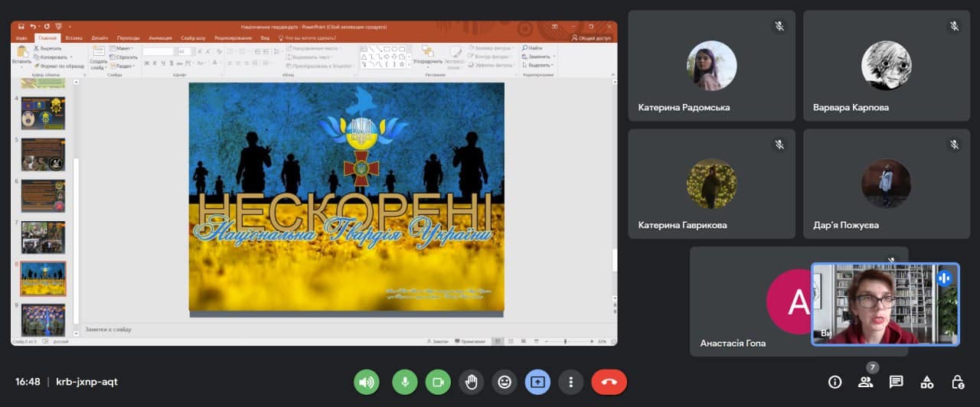The width and height of the screenshot is (980, 407).
Task: Expand the Упорядочить dropdown
Action: coord(427,62)
